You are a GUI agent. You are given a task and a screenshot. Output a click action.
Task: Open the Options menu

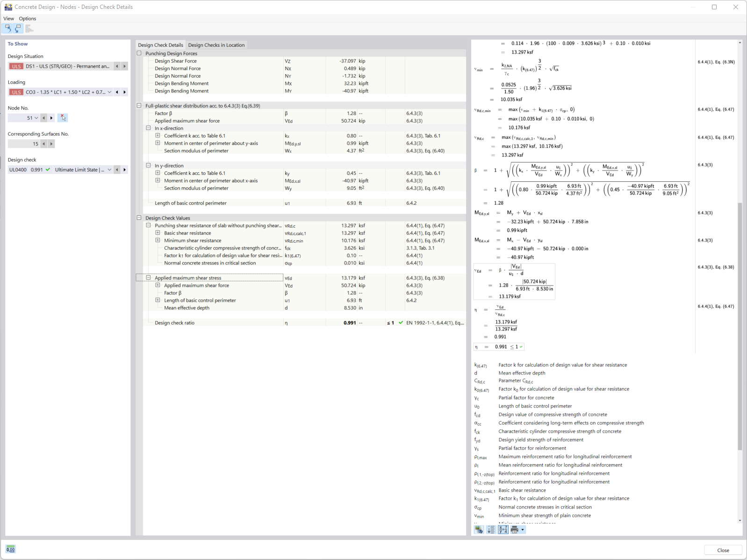(x=28, y=19)
